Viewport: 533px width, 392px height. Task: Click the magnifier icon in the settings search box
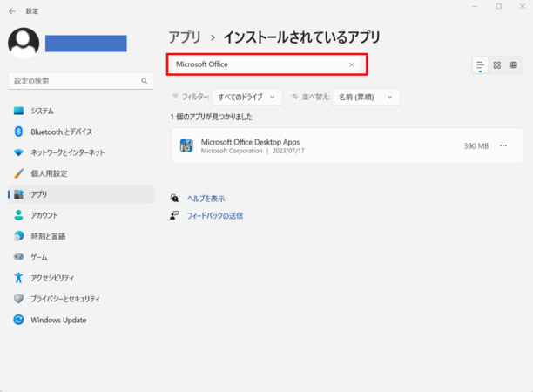click(145, 81)
